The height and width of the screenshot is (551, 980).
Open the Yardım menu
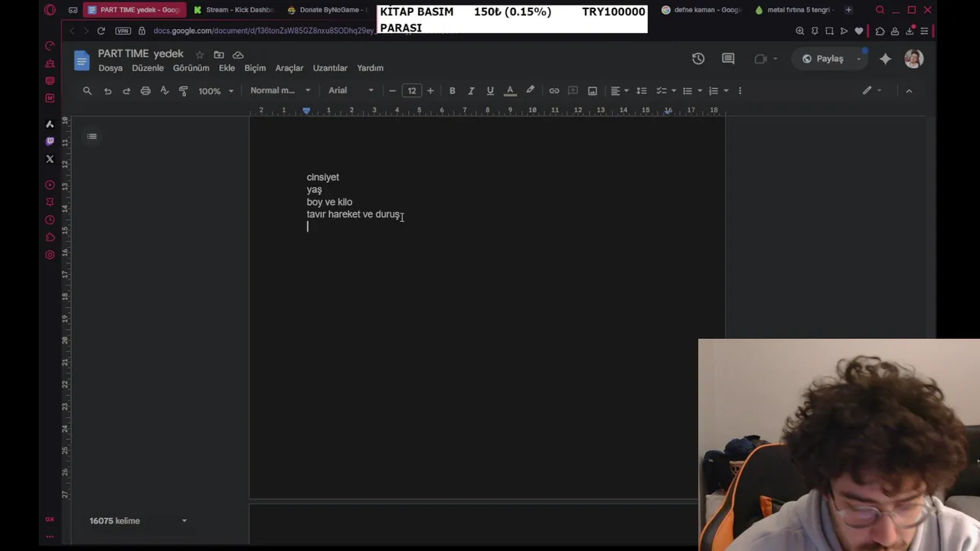coord(370,68)
